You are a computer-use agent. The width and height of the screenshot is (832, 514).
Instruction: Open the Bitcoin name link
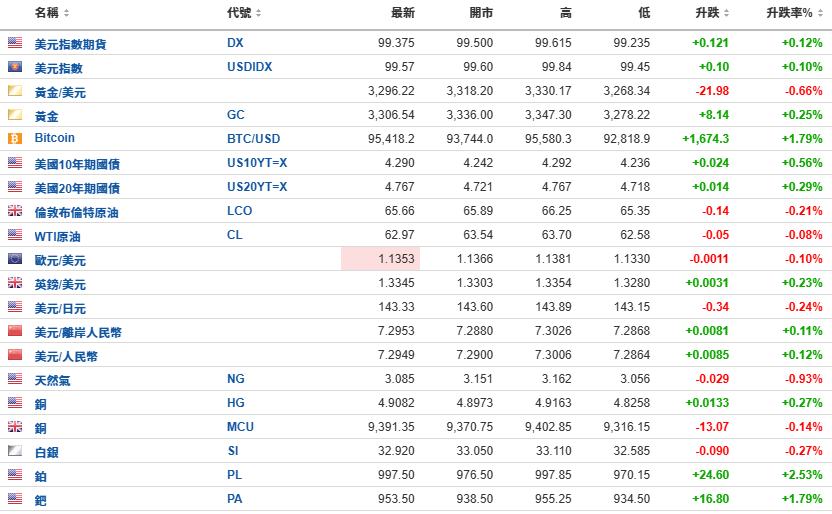pos(55,138)
